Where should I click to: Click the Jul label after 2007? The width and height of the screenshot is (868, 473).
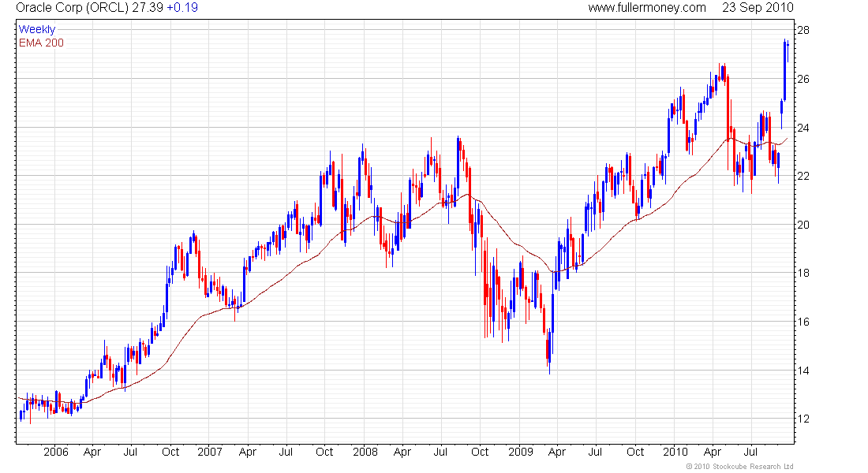(x=286, y=452)
